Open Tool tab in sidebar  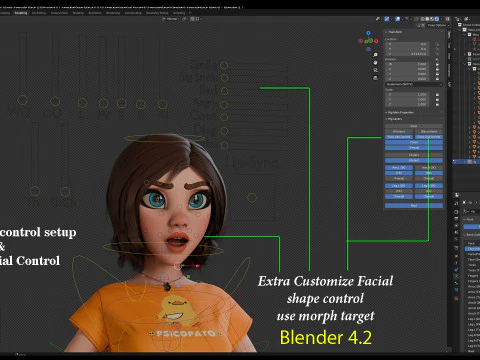(x=449, y=45)
